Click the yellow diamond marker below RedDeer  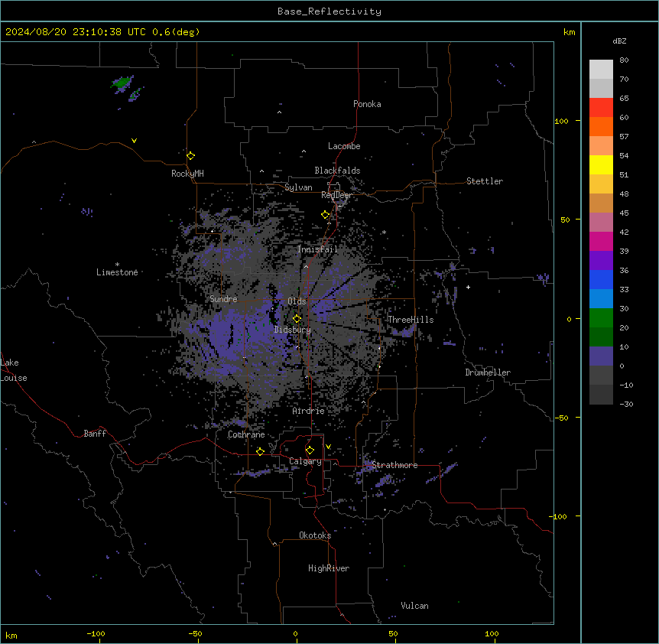pyautogui.click(x=326, y=215)
